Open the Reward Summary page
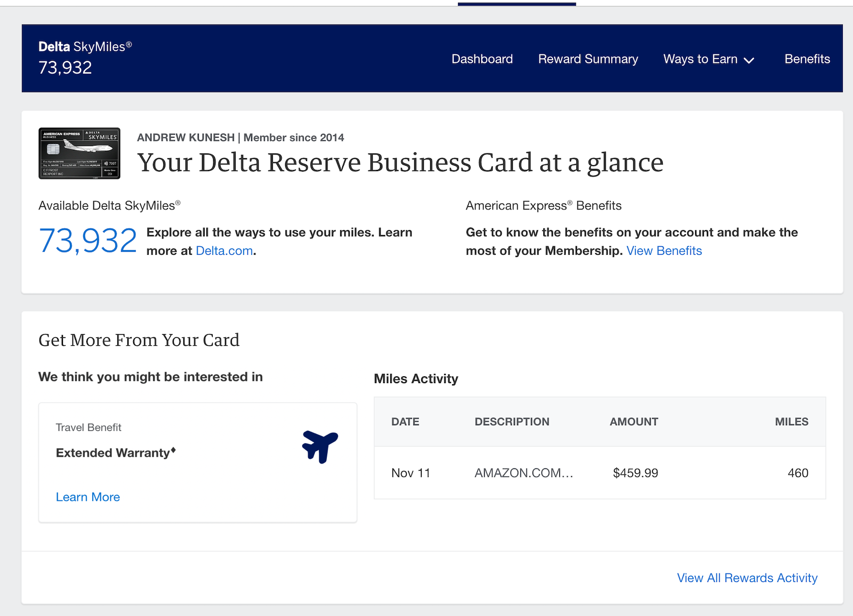Screen dimensions: 853x616 coord(588,59)
